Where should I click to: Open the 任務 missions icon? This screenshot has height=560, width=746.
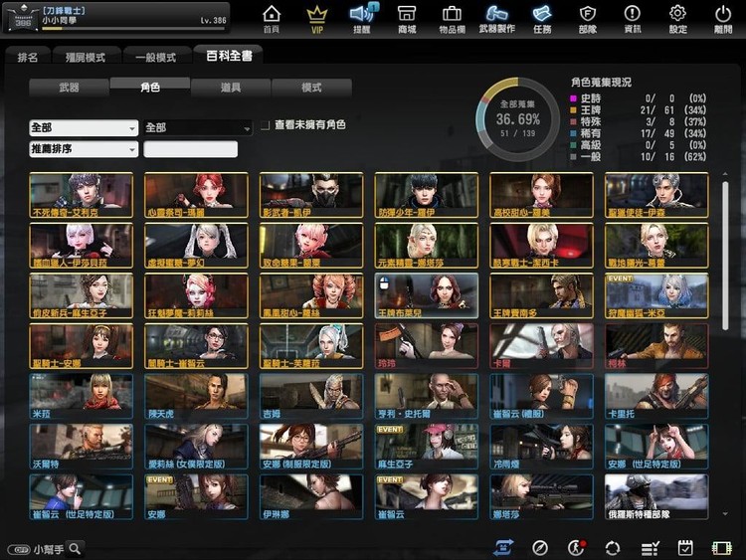point(542,19)
